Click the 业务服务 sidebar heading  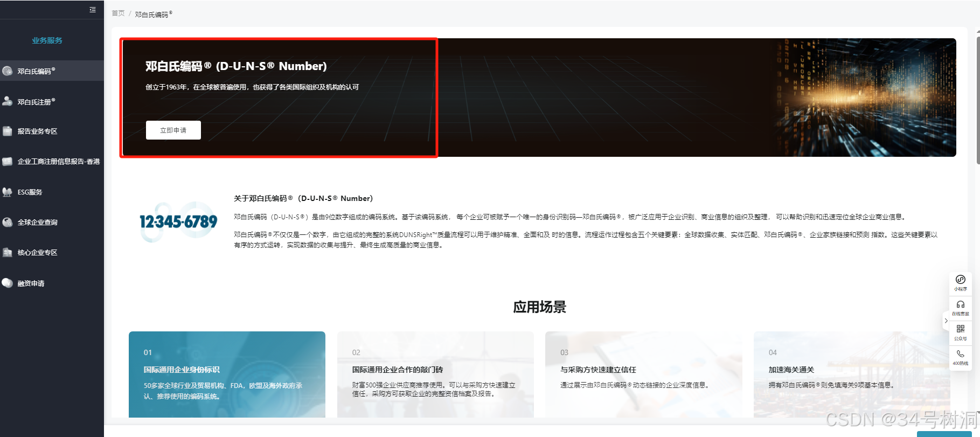[47, 40]
